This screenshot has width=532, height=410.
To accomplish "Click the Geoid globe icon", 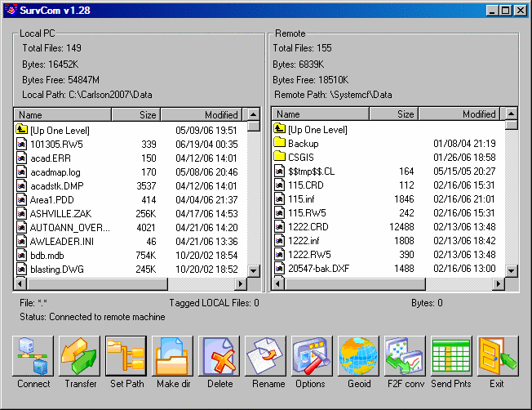I will click(358, 355).
